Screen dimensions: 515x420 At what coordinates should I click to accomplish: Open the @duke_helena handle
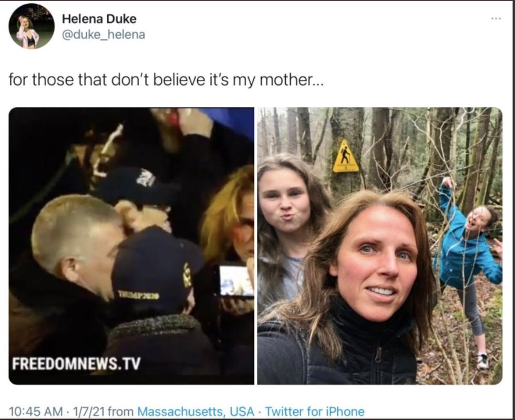pos(104,35)
